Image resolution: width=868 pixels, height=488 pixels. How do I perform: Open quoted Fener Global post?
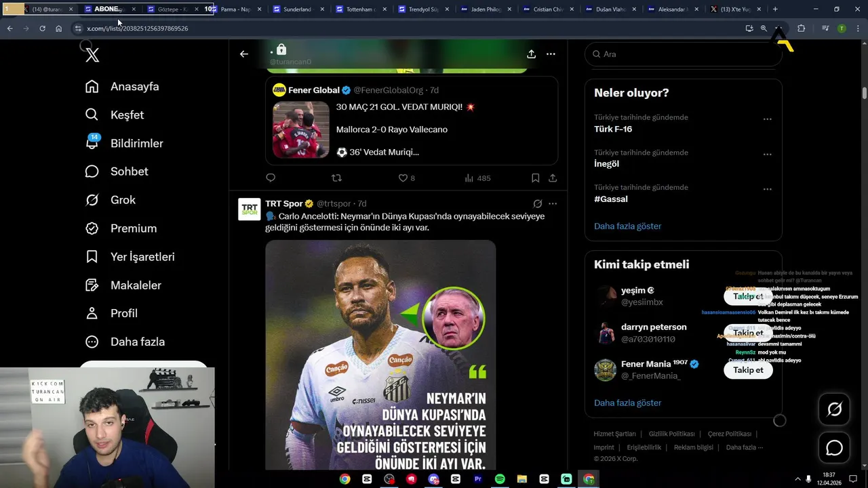pyautogui.click(x=412, y=121)
